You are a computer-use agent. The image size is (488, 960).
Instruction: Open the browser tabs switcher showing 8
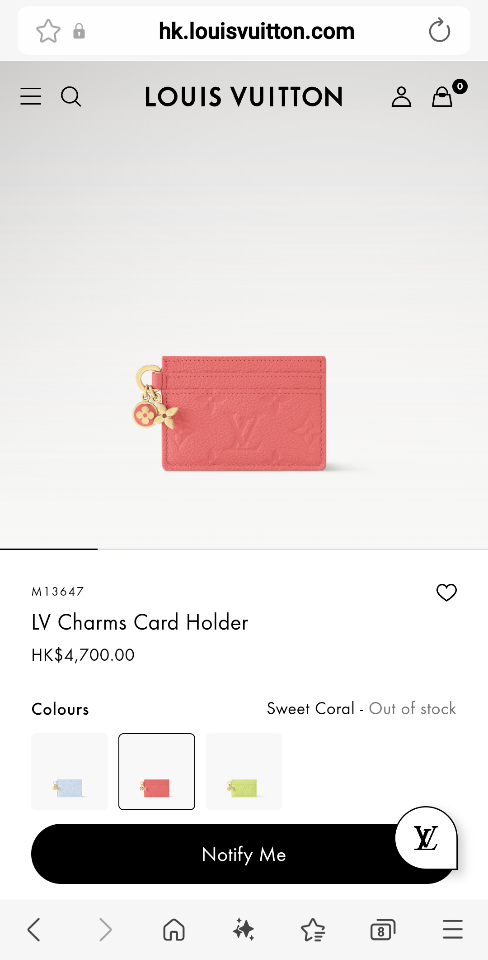(383, 931)
